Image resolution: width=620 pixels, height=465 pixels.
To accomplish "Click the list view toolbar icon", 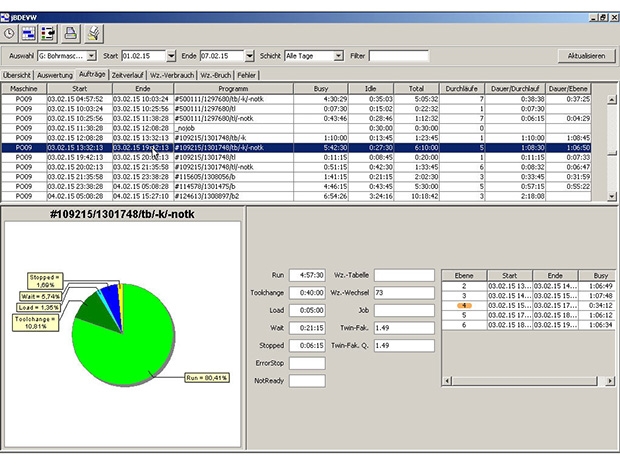I will (x=48, y=33).
